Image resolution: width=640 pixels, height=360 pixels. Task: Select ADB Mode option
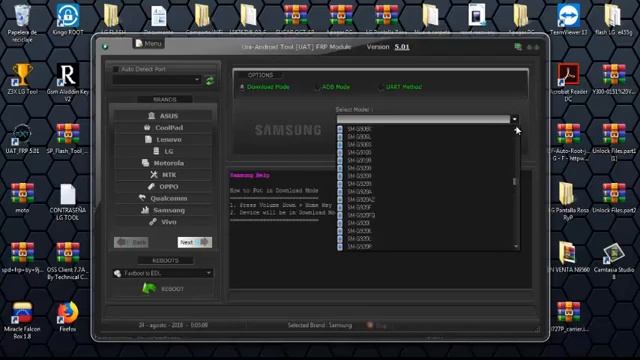333,87
